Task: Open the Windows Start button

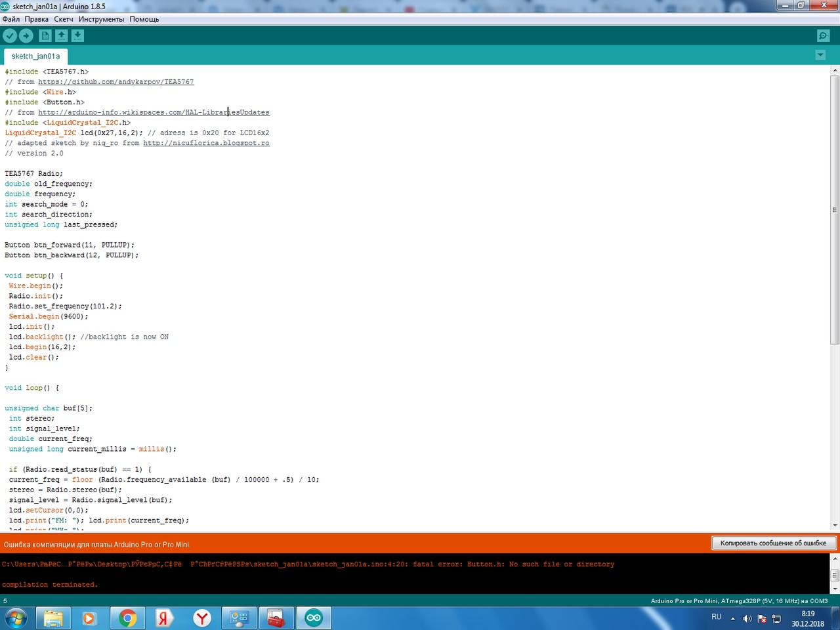Action: click(16, 618)
